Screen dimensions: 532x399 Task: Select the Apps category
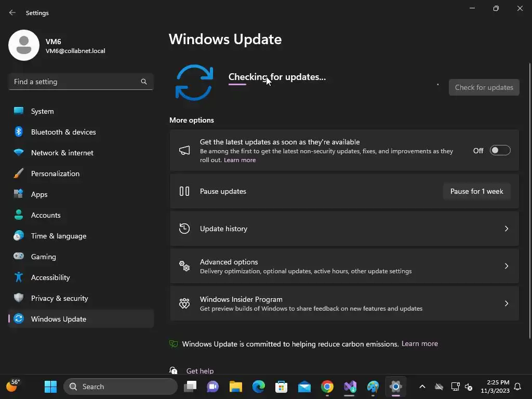click(81, 194)
